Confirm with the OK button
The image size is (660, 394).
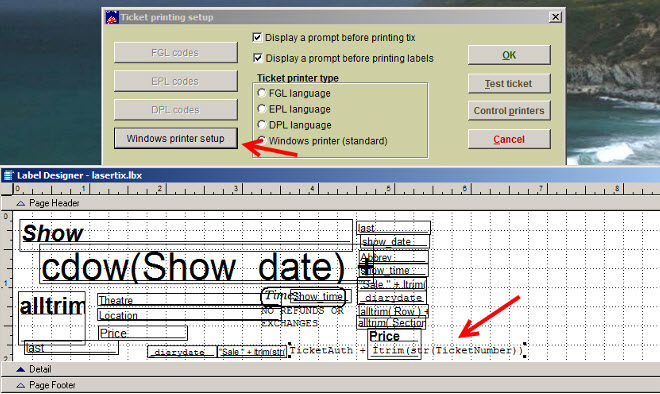point(509,55)
